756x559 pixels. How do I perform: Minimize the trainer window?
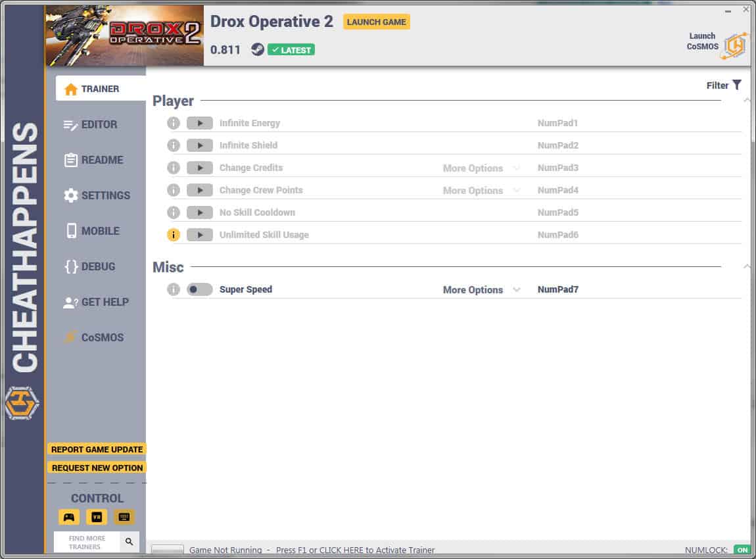[x=728, y=10]
